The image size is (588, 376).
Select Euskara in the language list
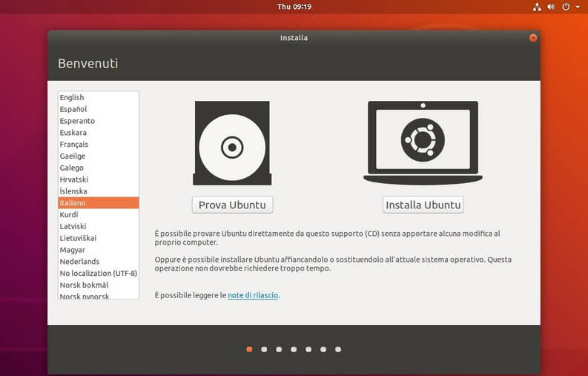[x=99, y=133]
